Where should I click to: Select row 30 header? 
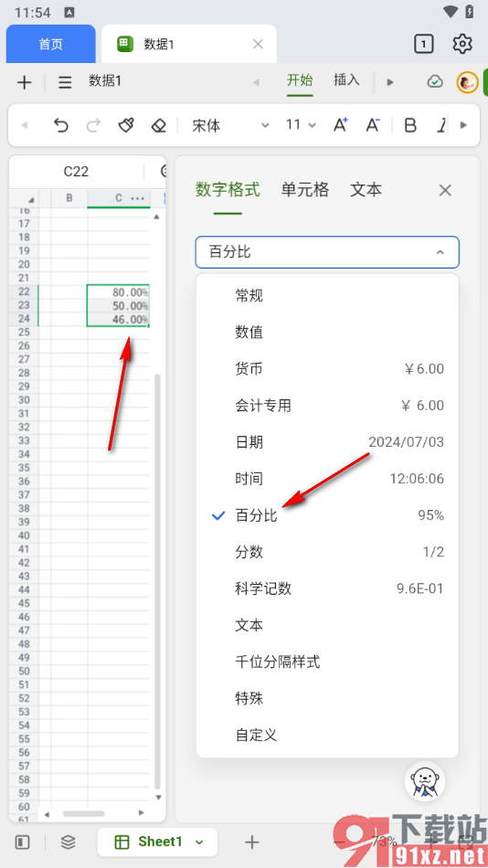pyautogui.click(x=24, y=400)
